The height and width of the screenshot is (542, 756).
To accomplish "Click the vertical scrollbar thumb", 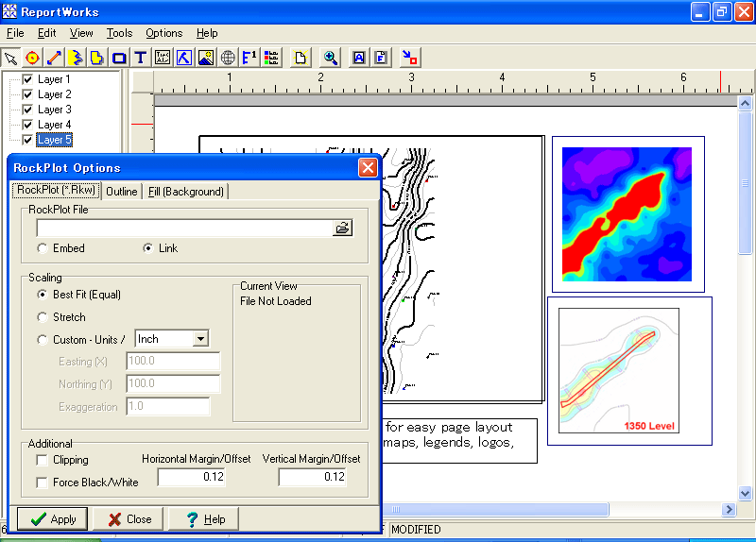I will 745,183.
